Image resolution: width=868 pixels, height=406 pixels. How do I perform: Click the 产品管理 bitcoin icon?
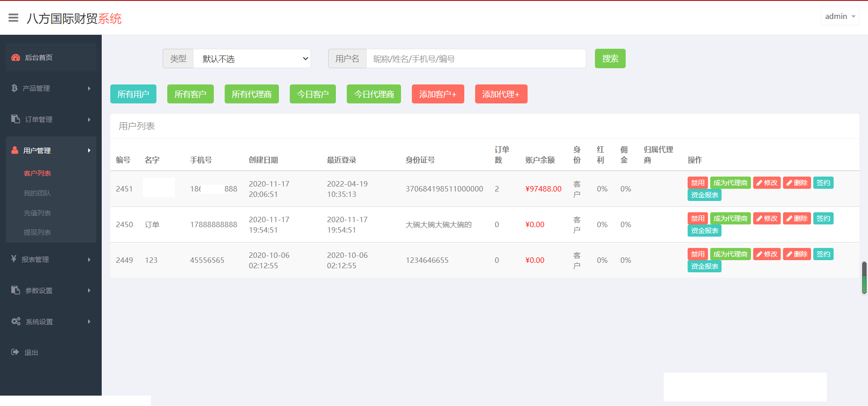(x=14, y=88)
